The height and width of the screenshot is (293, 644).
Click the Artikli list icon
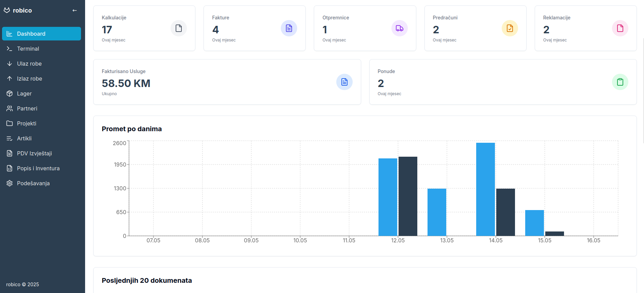pyautogui.click(x=10, y=138)
